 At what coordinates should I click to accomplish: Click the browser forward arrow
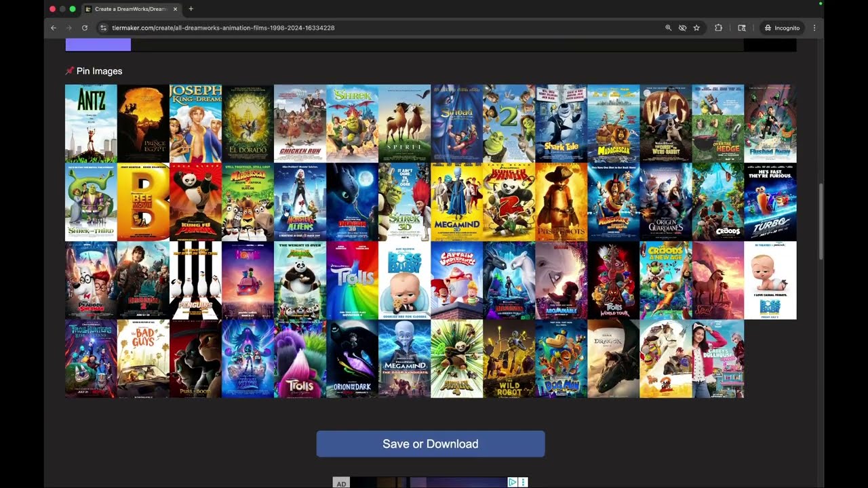tap(69, 28)
